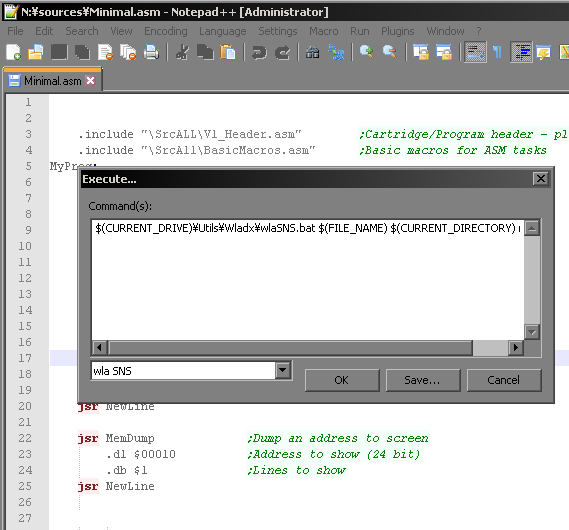Click the '.db $1' code line

click(127, 470)
